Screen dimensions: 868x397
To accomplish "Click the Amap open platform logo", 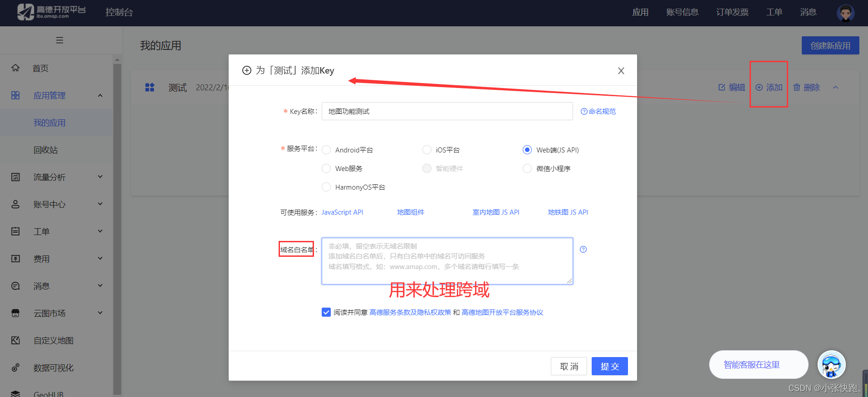I will click(x=51, y=12).
